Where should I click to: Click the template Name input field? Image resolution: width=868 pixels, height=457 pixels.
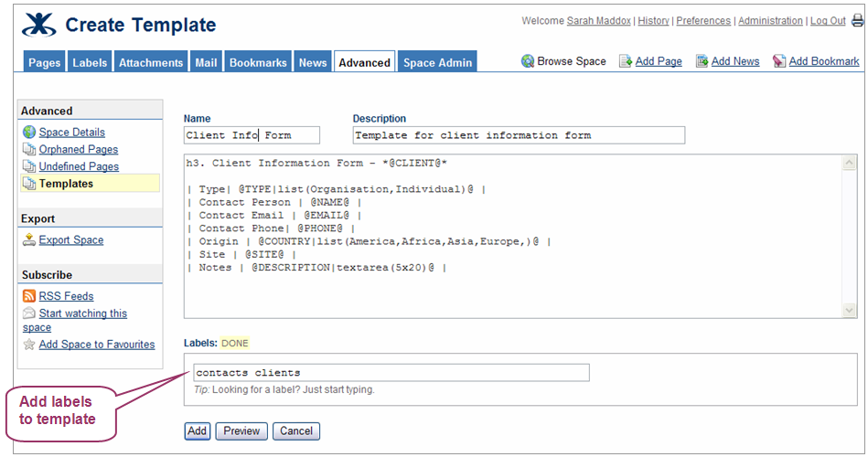tap(252, 135)
